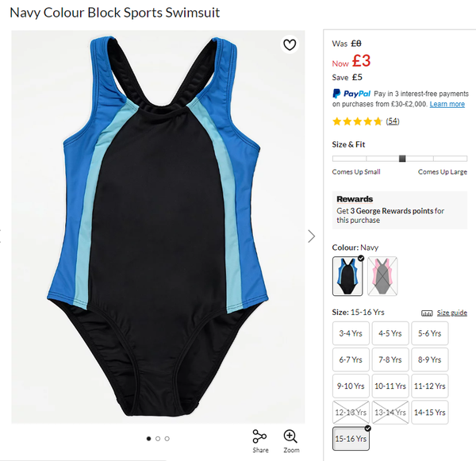The image size is (476, 461).
Task: Select the first image carousel dot
Action: pyautogui.click(x=149, y=439)
